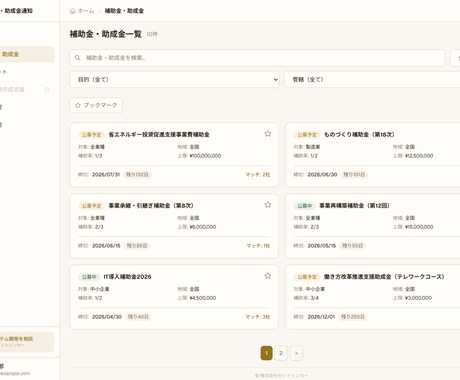Viewport: 460px width, 380px height.
Task: Focus the 補助金・助成金を検索 search field
Action: [x=257, y=58]
